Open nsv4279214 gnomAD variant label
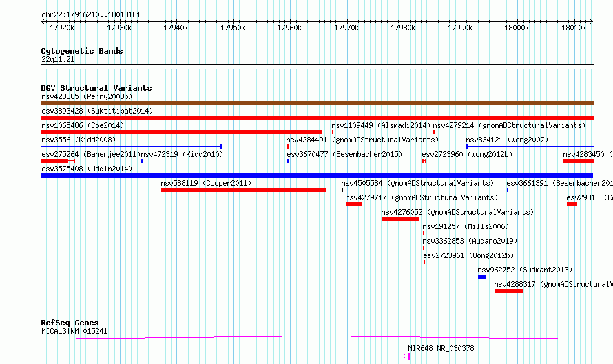 pyautogui.click(x=509, y=125)
